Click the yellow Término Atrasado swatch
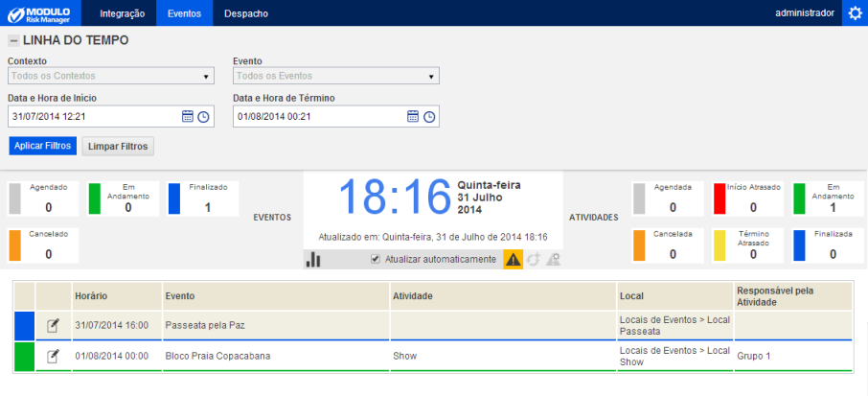Image resolution: width=868 pixels, height=396 pixels. pyautogui.click(x=720, y=245)
